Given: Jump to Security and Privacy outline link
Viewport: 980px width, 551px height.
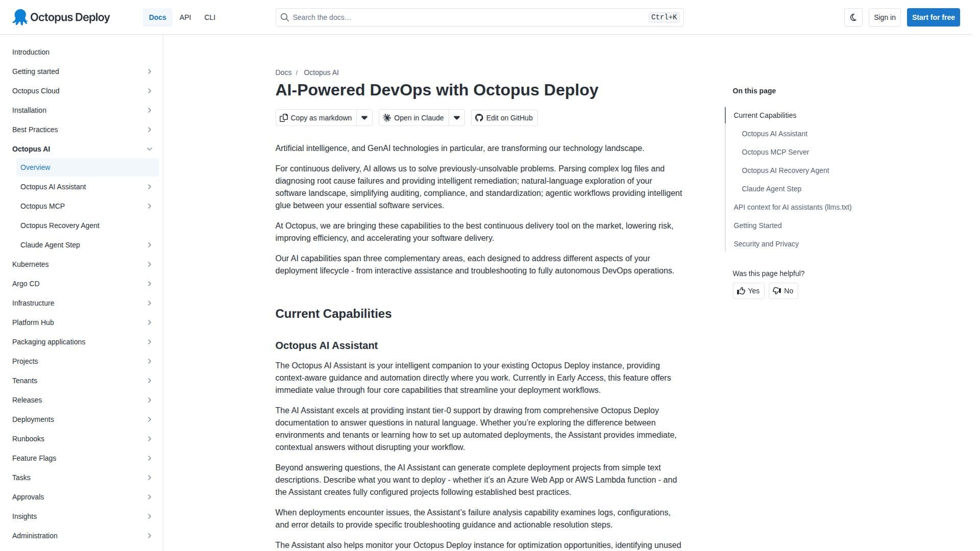Looking at the screenshot, I should pos(766,244).
